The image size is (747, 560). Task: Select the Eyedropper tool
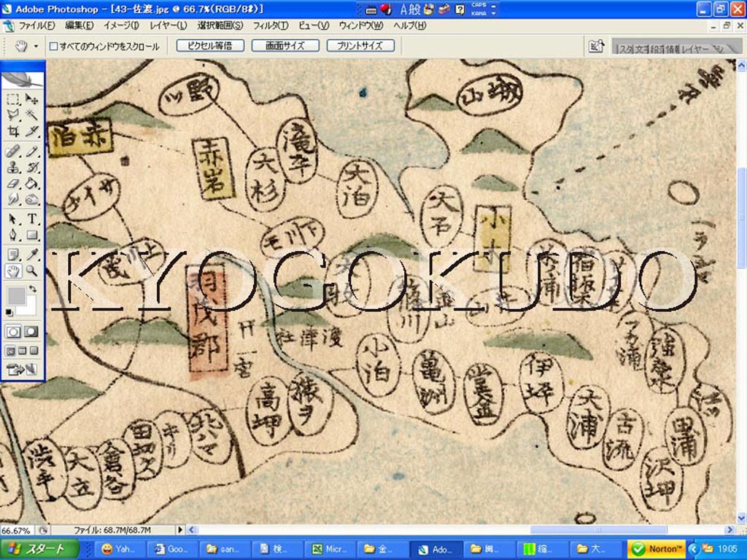click(31, 254)
